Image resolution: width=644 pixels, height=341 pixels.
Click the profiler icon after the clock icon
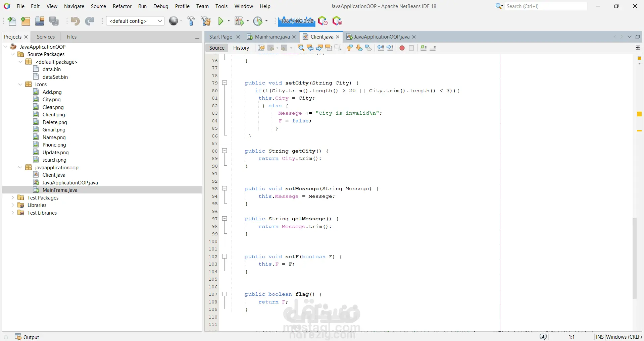click(x=337, y=21)
